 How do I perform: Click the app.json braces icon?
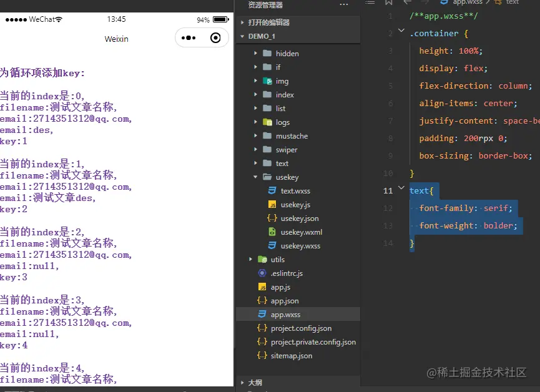[x=262, y=300]
